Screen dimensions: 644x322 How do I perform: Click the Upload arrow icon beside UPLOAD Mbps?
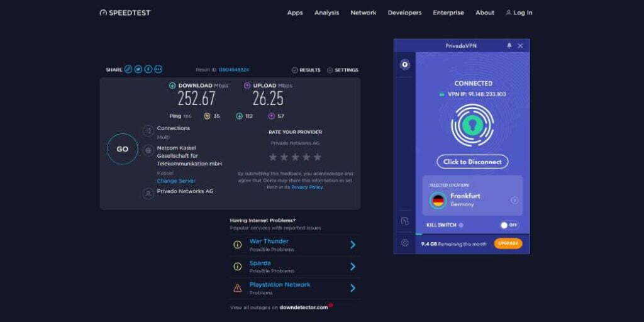coord(247,86)
